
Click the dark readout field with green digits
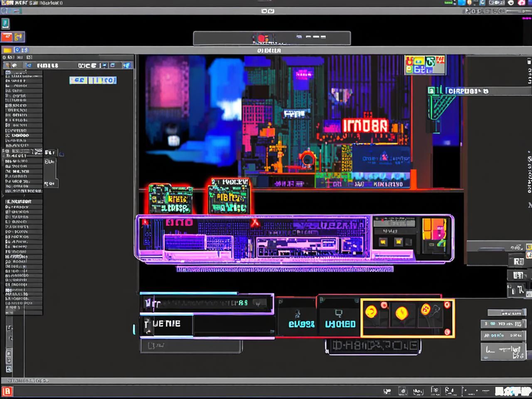tap(207, 303)
